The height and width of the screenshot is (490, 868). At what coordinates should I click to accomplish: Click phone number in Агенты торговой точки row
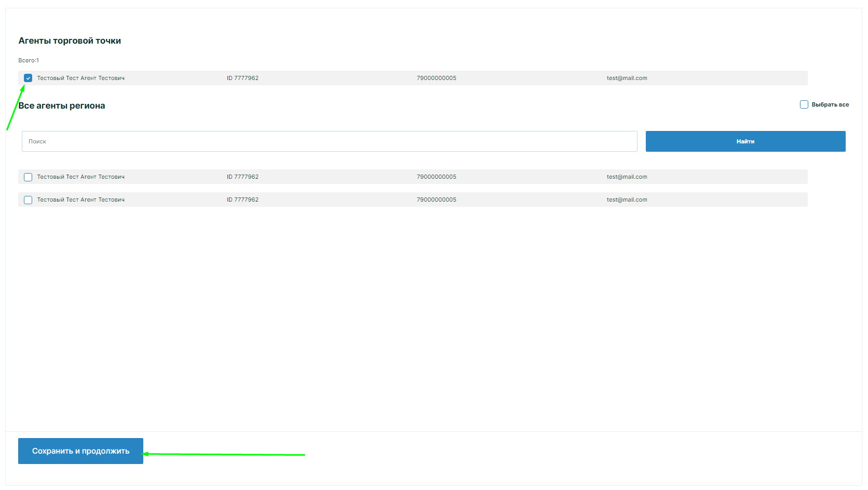coord(436,78)
